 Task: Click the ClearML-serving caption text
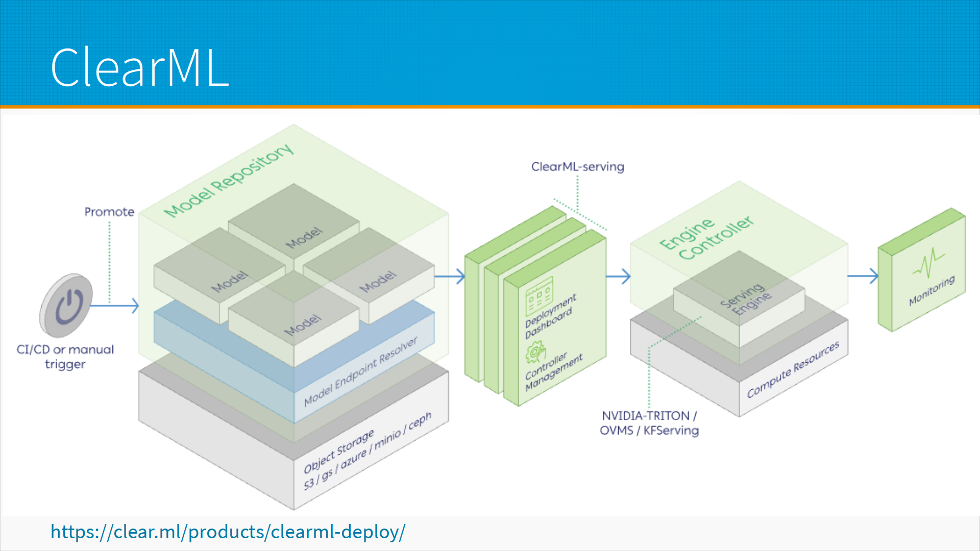(577, 167)
